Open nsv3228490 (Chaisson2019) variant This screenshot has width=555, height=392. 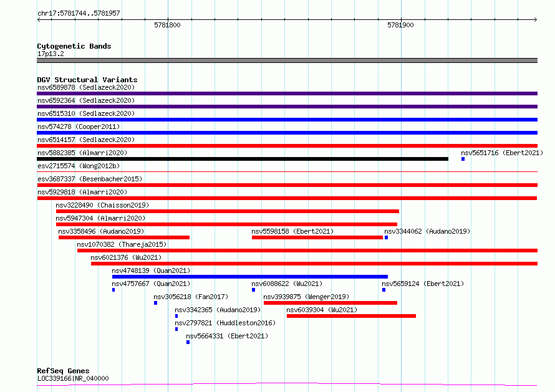tap(102, 205)
